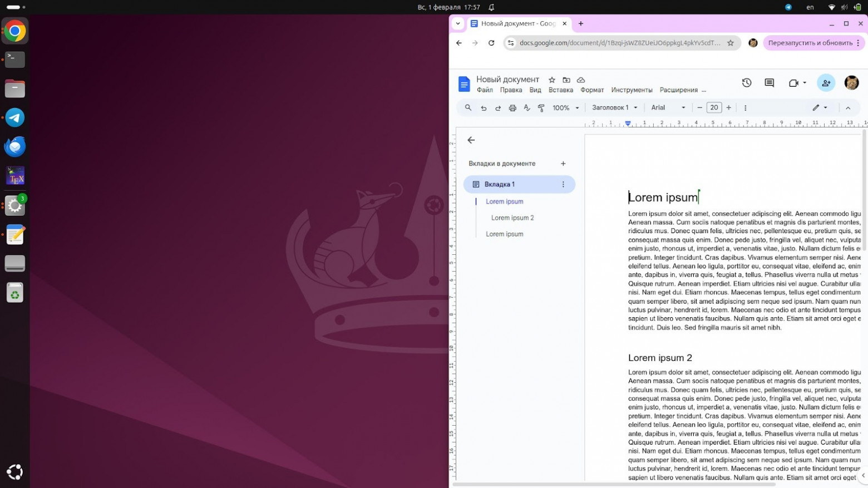Open Telegram from the Ubuntu dock
868x488 pixels.
coord(15,118)
